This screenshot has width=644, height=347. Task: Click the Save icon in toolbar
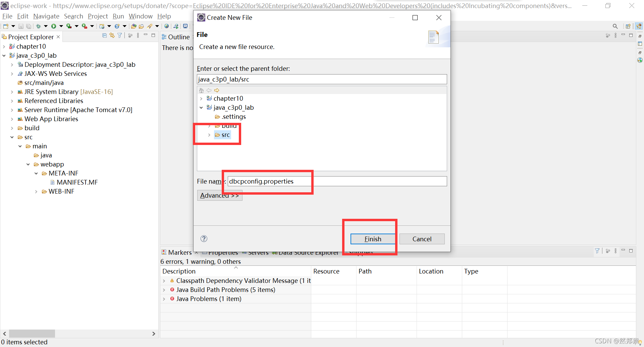21,26
